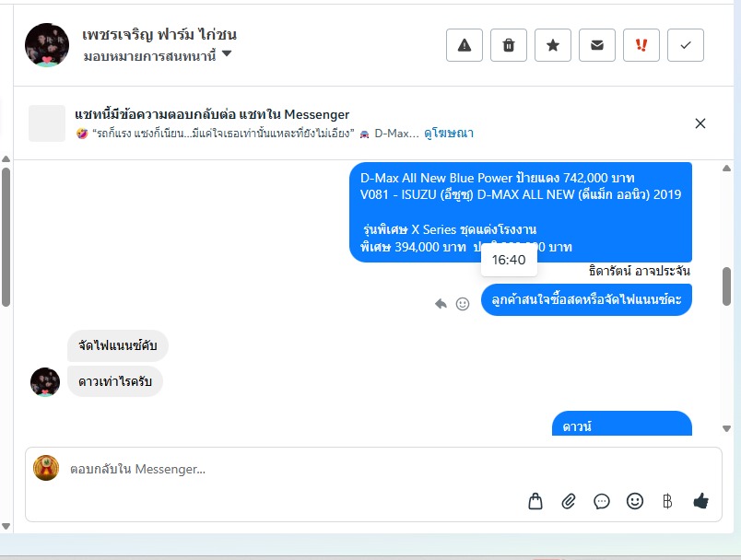Screen dimensions: 741x560
Task: Close the Messenger ad reply banner
Action: (x=700, y=123)
